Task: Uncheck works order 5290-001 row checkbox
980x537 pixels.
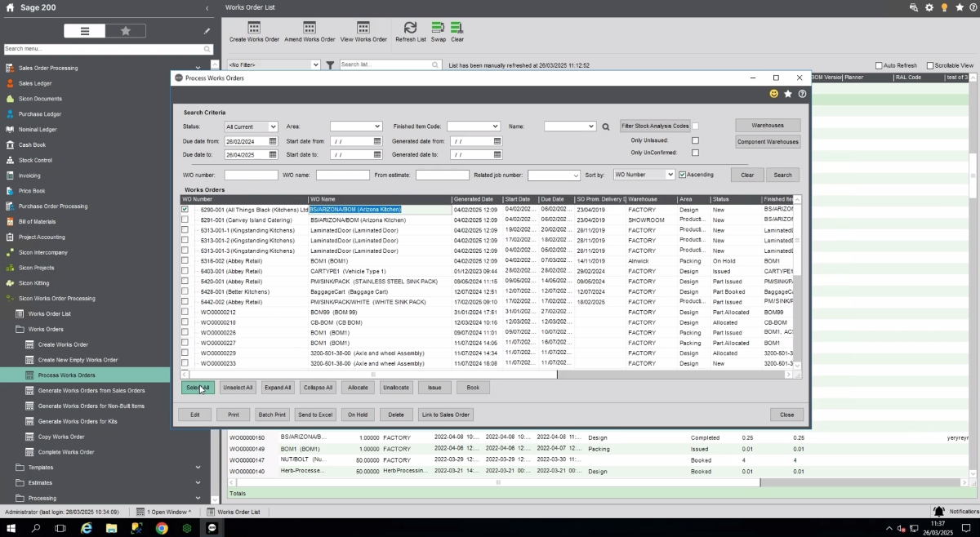Action: coord(185,210)
